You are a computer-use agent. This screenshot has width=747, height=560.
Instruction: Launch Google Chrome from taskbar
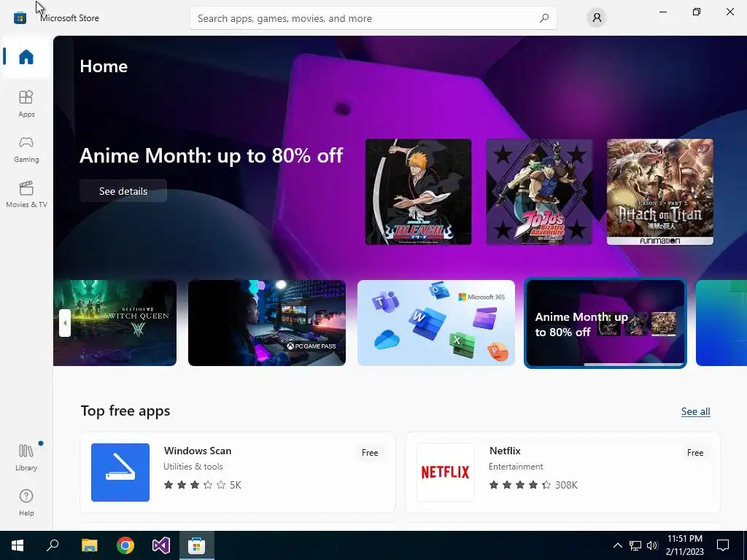click(x=125, y=545)
